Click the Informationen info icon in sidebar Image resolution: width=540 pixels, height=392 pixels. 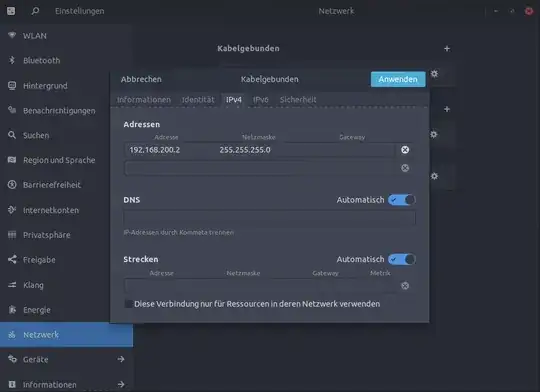[x=12, y=384]
